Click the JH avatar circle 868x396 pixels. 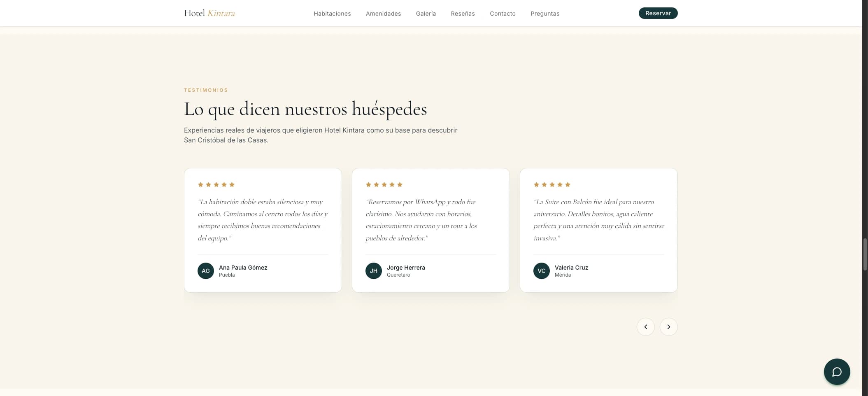(x=374, y=271)
